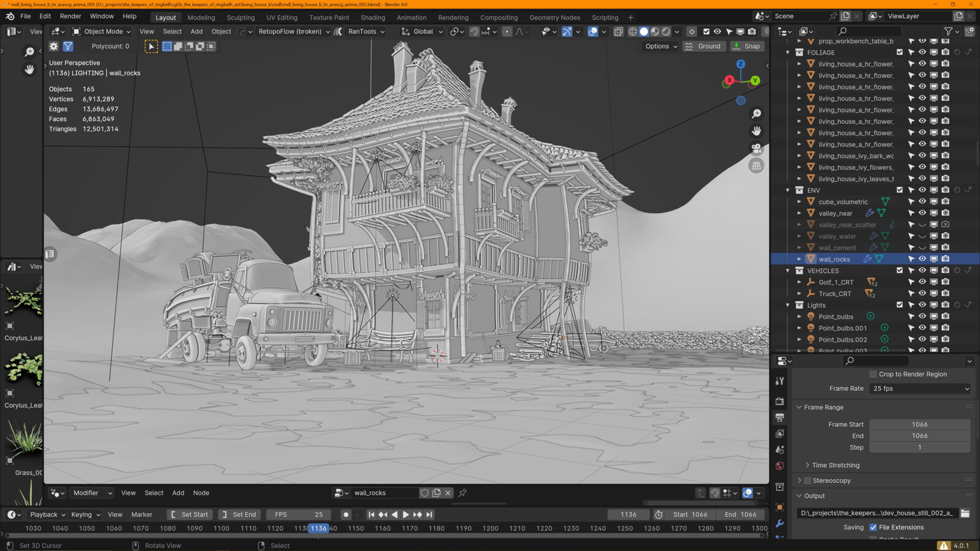Click the fake user shield for wall_rocks
Image resolution: width=980 pixels, height=551 pixels.
pos(424,493)
